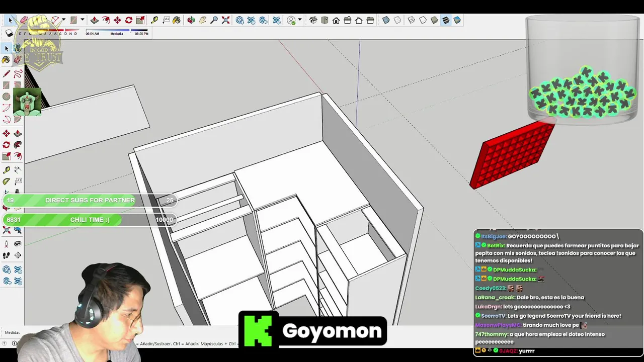This screenshot has height=362, width=644.
Task: Activate the Orbit tool in top toolbar
Action: tap(191, 20)
